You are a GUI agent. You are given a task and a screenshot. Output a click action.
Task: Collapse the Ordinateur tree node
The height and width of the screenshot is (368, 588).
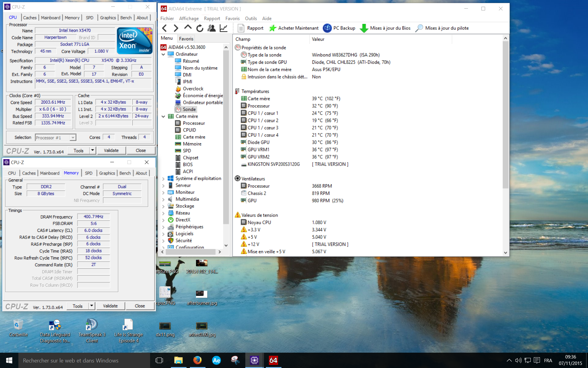click(163, 54)
